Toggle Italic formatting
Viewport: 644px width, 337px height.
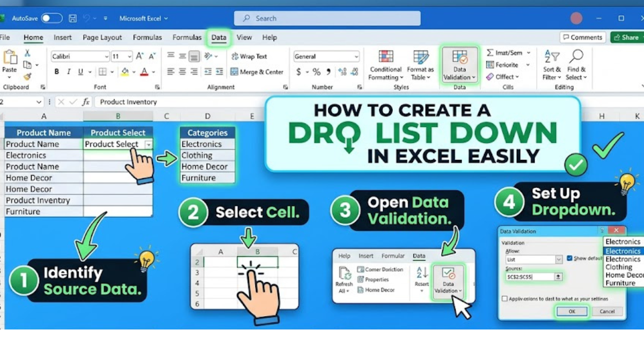pos(69,72)
